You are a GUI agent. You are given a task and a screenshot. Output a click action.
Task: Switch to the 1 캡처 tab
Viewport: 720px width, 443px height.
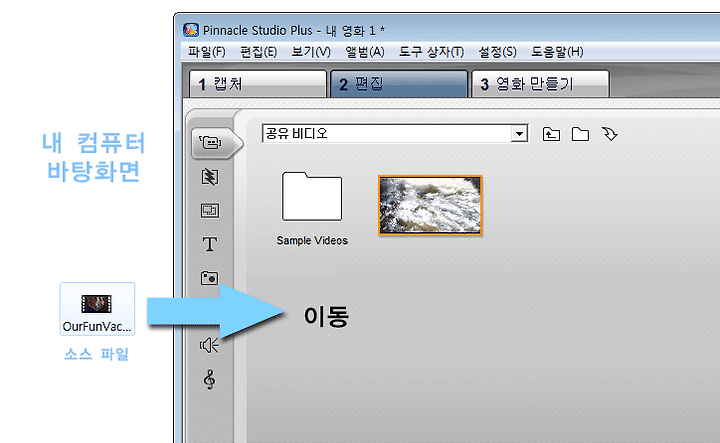(258, 84)
